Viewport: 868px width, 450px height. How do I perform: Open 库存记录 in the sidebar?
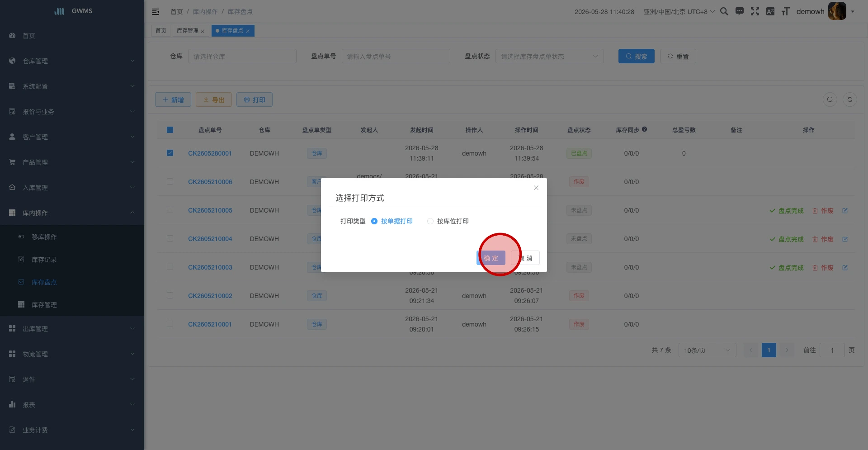click(x=72, y=259)
